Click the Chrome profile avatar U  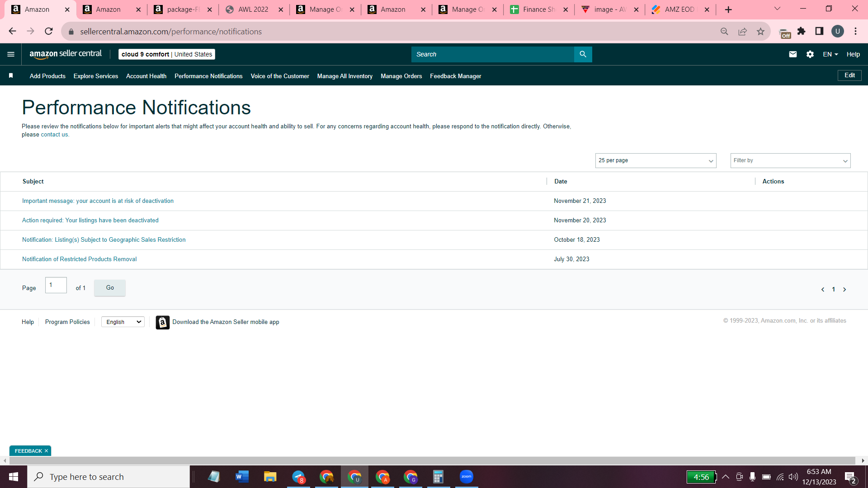coord(838,31)
